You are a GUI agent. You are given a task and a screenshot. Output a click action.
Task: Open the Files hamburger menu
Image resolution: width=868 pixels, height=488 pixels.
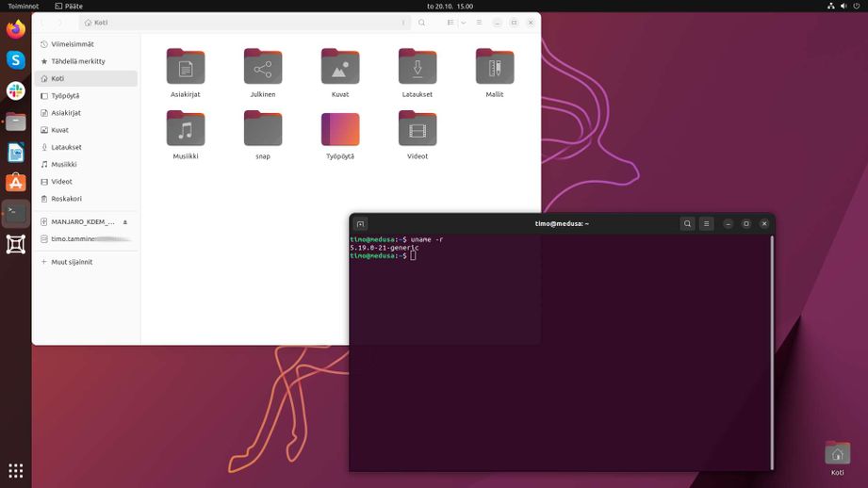pos(479,23)
